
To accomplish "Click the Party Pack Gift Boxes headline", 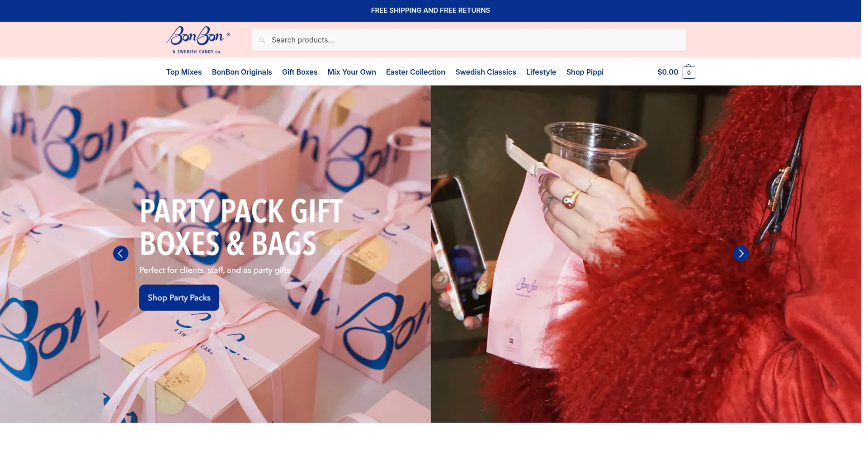I will click(x=241, y=227).
